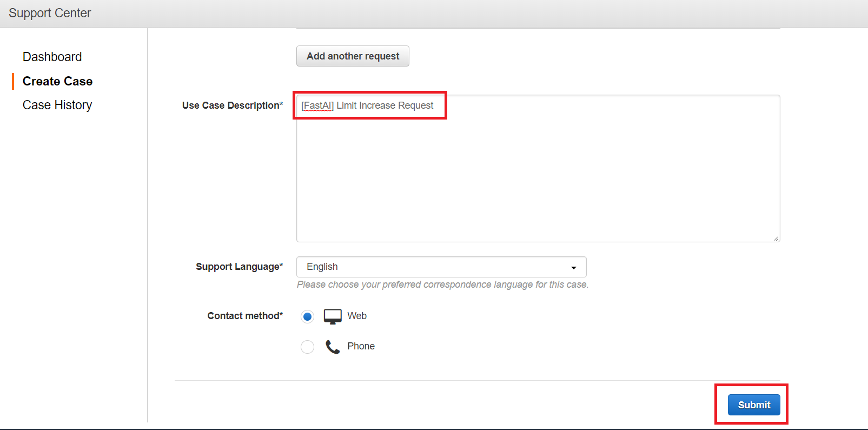868x430 pixels.
Task: Select Create Case in the sidebar
Action: (x=57, y=81)
